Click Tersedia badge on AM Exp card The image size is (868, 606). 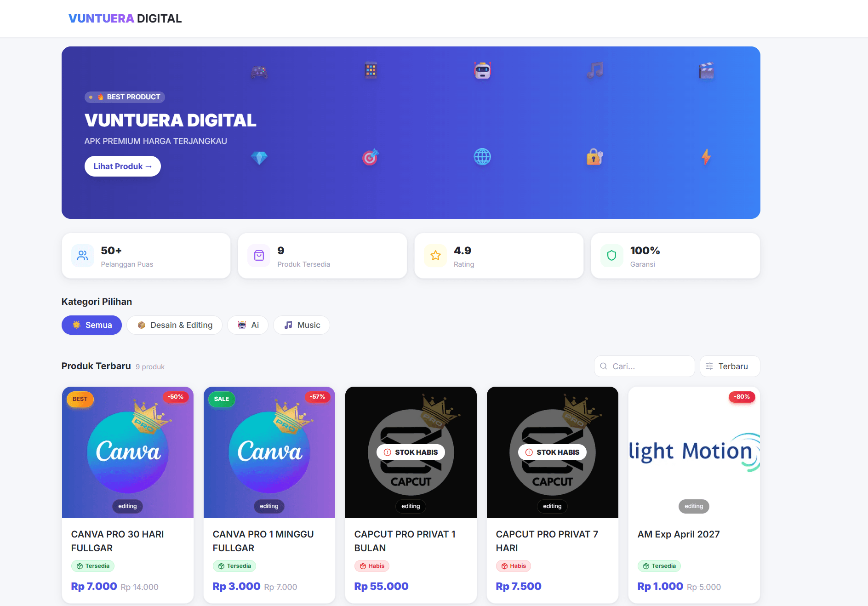click(x=659, y=566)
